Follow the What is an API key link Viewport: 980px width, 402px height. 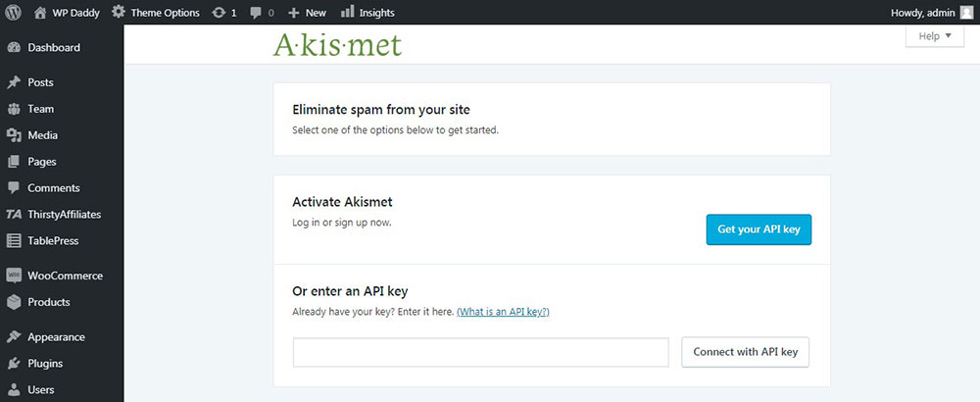(503, 312)
